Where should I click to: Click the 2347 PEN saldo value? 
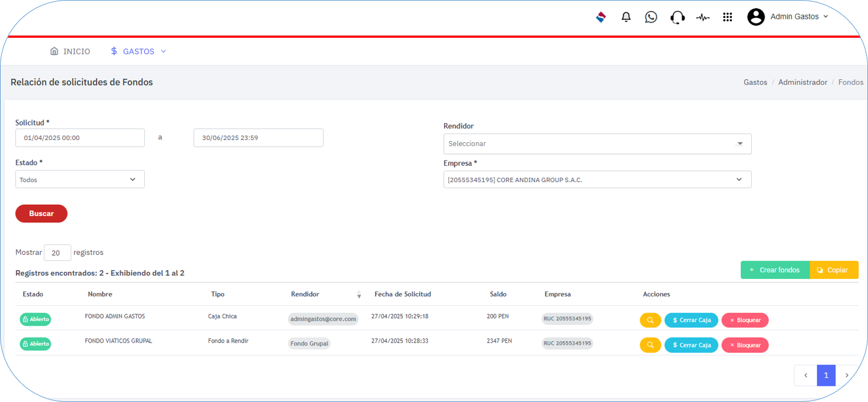(x=499, y=341)
